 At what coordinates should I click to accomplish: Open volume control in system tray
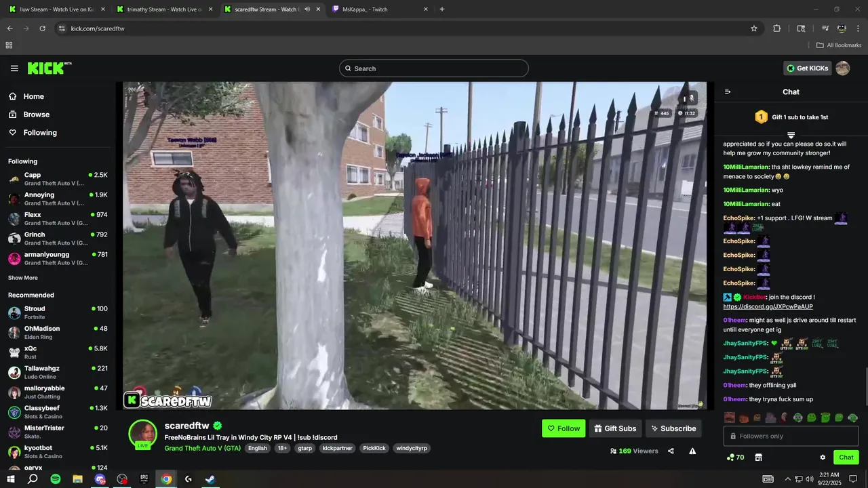click(x=810, y=479)
